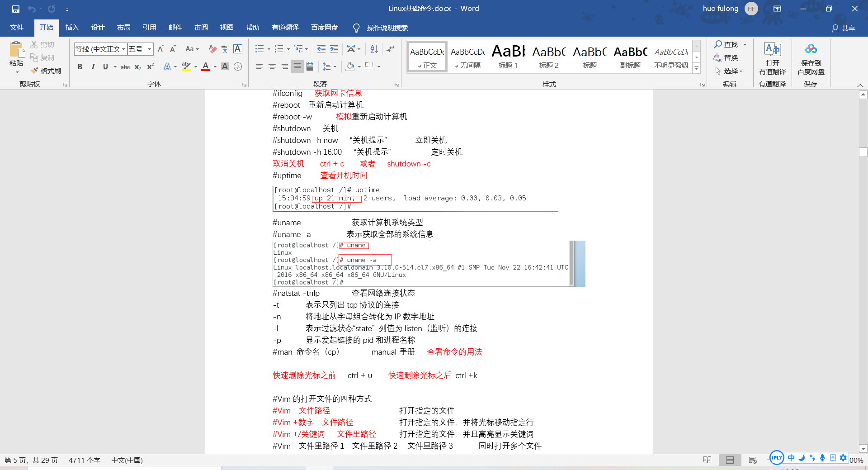Open the Select dropdown in Editing group

click(728, 71)
